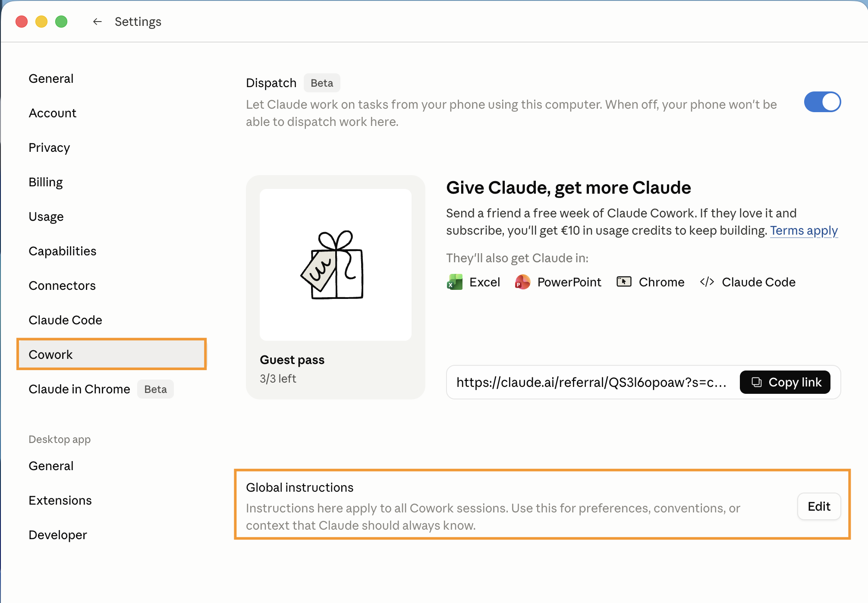868x603 pixels.
Task: Click Edit for Global instructions
Action: pos(819,506)
